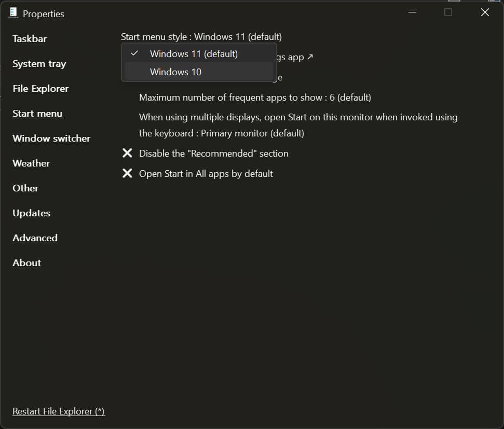Viewport: 504px width, 429px height.
Task: Click the Properties window title bar icon
Action: (12, 12)
